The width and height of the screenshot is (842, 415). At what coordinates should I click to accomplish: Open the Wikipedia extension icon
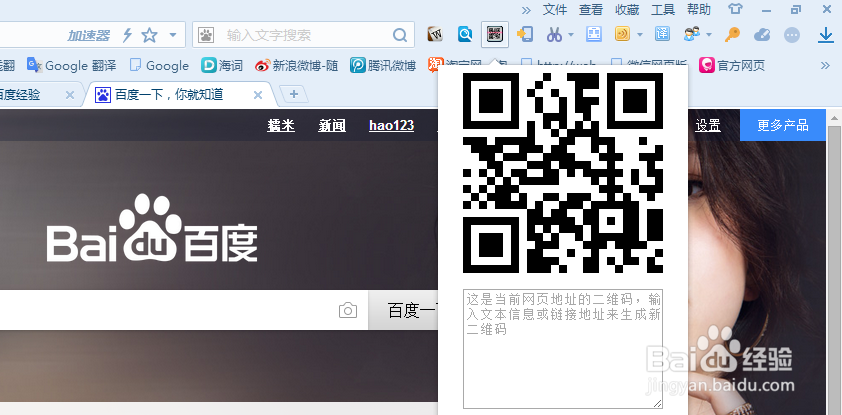[x=435, y=35]
